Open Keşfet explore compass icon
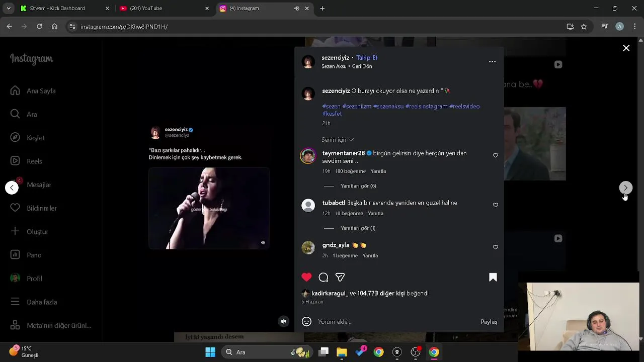Image resolution: width=644 pixels, height=362 pixels. pyautogui.click(x=15, y=137)
